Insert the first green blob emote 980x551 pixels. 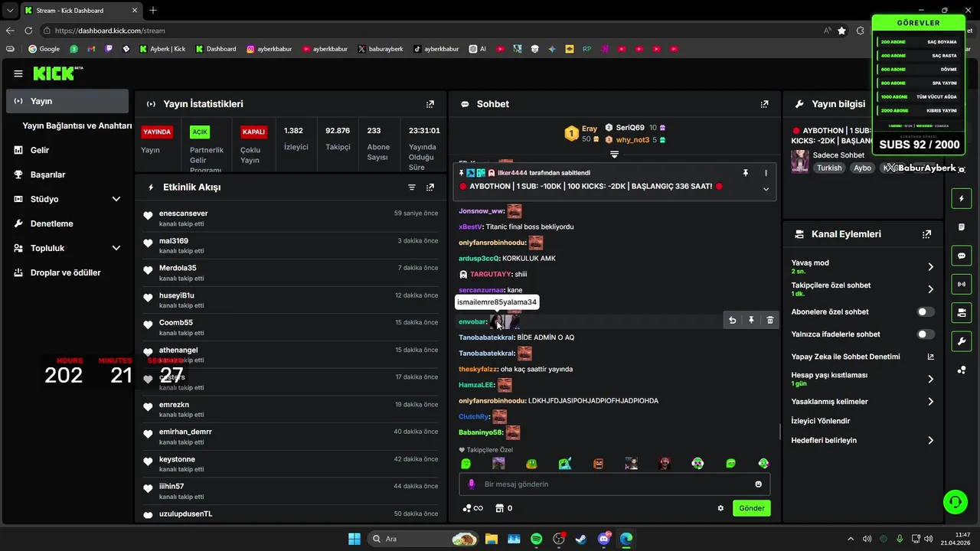pyautogui.click(x=465, y=463)
